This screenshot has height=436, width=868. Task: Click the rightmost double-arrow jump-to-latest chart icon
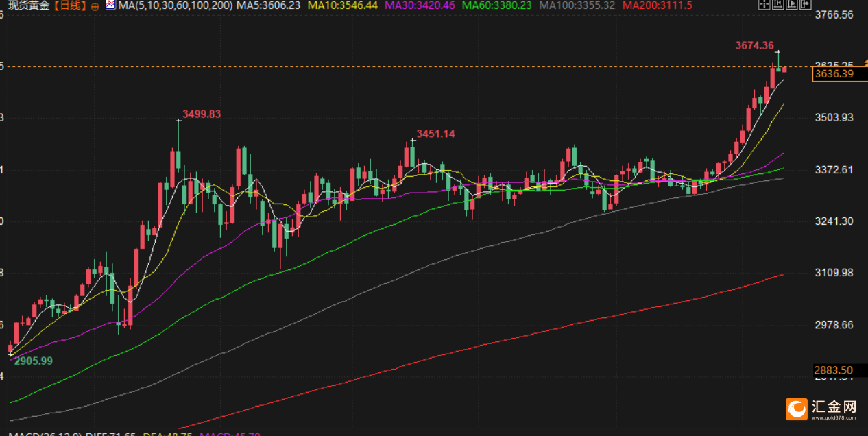(806, 4)
